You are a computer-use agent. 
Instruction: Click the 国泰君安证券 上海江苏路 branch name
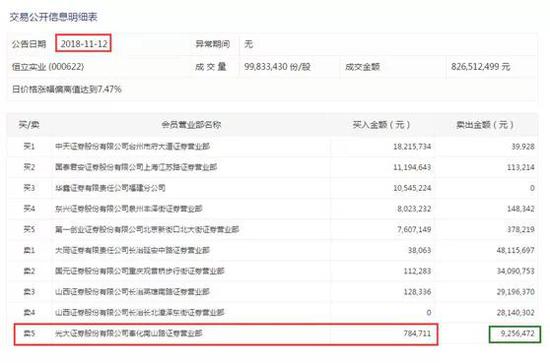tap(136, 167)
